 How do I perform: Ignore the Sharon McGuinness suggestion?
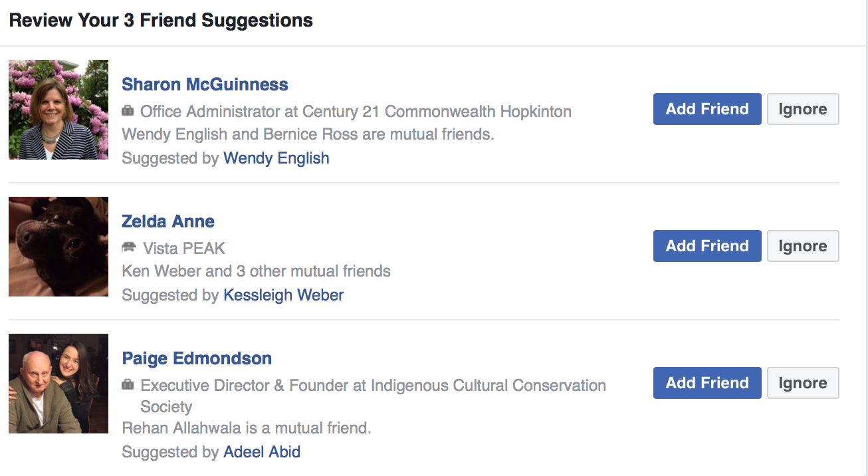coord(803,108)
